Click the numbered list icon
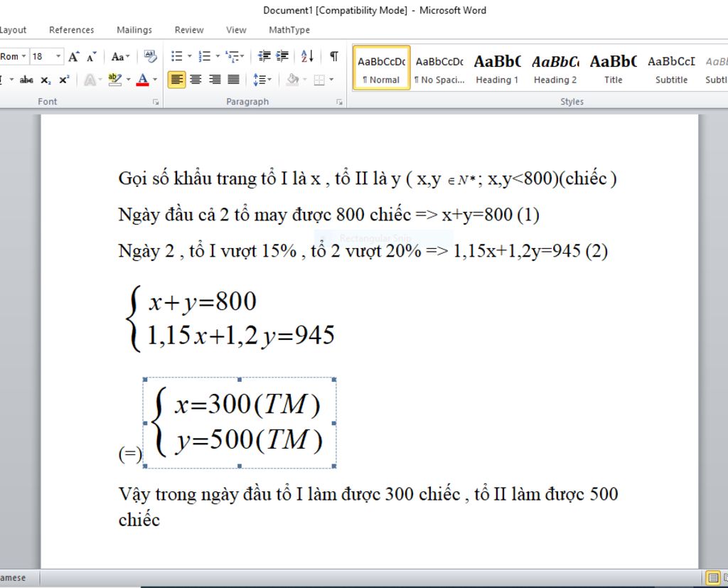The height and width of the screenshot is (588, 728). (204, 56)
